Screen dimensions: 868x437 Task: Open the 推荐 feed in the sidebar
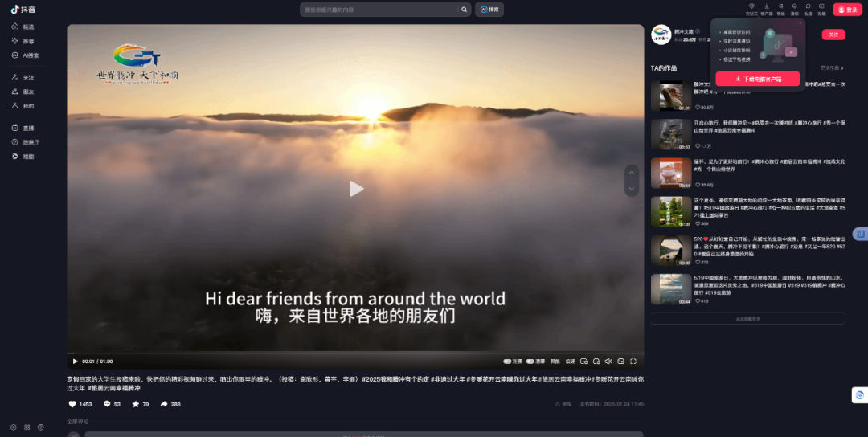(x=23, y=41)
